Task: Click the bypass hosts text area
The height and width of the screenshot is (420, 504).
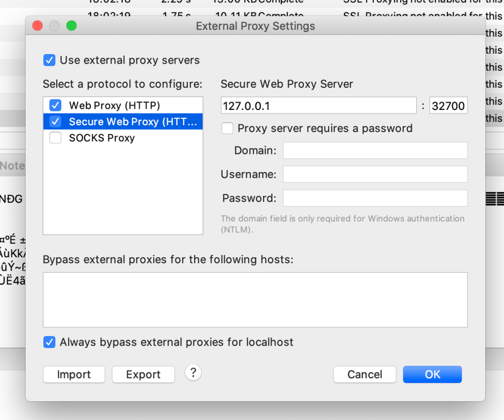Action: (x=255, y=300)
